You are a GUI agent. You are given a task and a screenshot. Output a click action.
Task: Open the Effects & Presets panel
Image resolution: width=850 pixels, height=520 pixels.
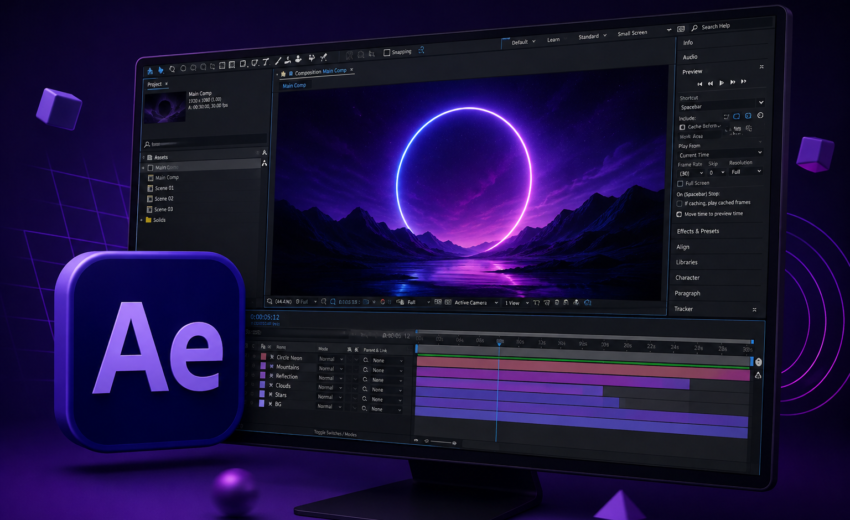[698, 231]
